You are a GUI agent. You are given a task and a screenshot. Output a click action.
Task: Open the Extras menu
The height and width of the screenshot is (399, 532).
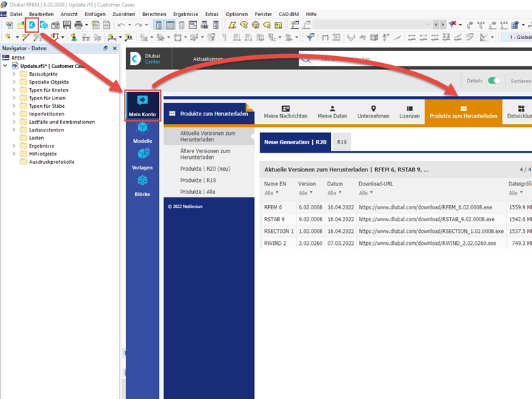click(211, 14)
